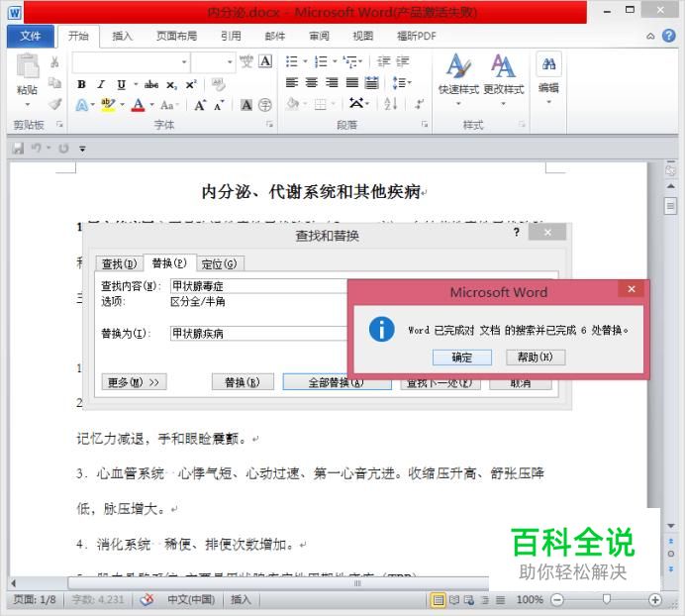Open the font name dropdown
The height and width of the screenshot is (616, 685).
pos(184,62)
